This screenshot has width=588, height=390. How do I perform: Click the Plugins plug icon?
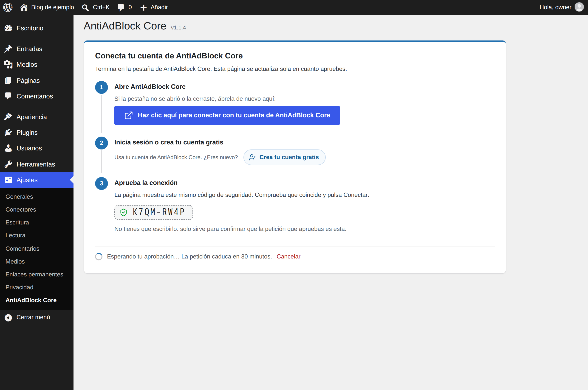pyautogui.click(x=8, y=133)
